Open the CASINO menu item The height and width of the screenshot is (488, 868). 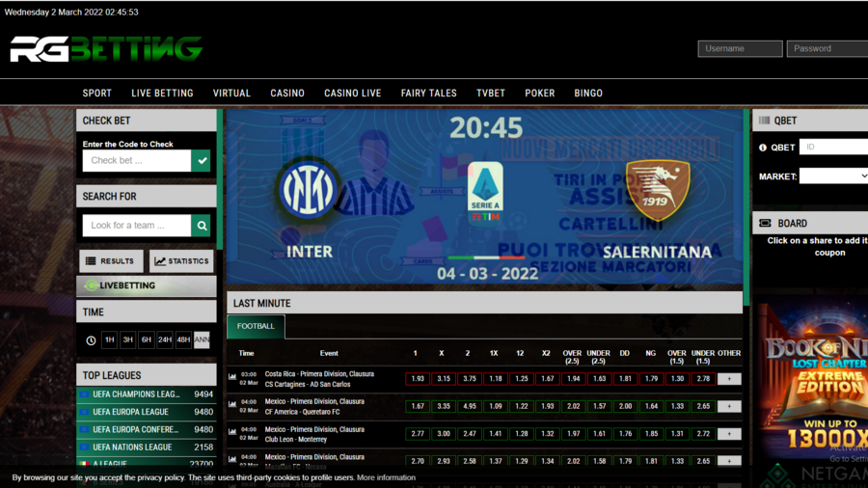[287, 94]
